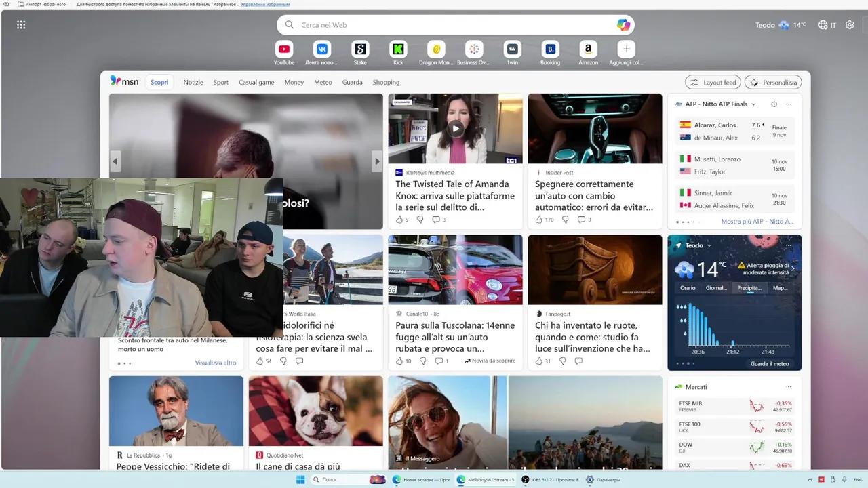868x488 pixels.
Task: Click the DOW market row
Action: 734,447
